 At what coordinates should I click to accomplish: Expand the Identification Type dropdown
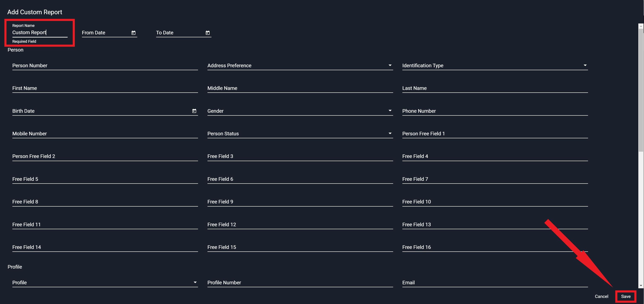point(585,66)
